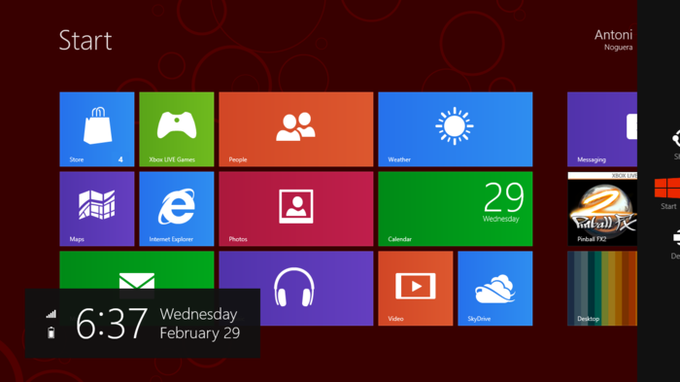The image size is (680, 382).
Task: Launch the Xbox LIVE Games tile
Action: pyautogui.click(x=177, y=129)
